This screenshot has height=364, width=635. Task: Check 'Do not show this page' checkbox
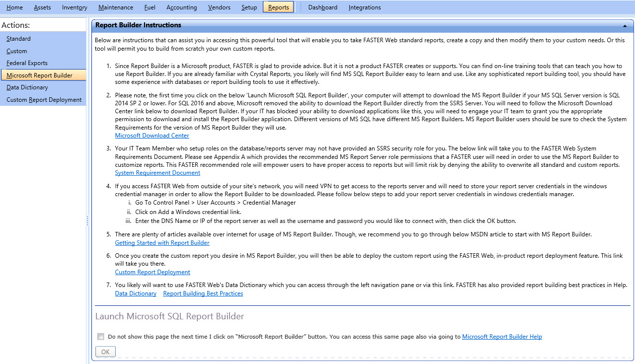click(101, 336)
